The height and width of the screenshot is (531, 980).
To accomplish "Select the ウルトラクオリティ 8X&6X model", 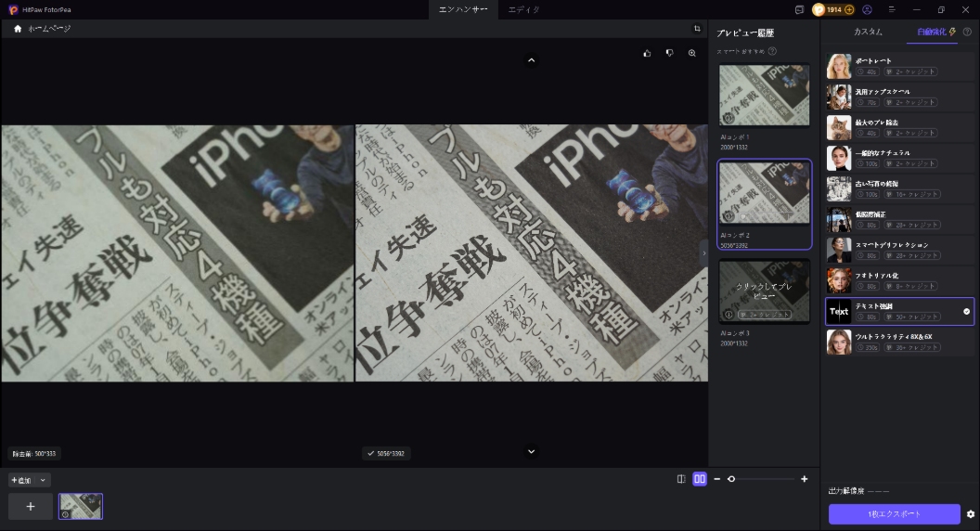I will click(900, 343).
